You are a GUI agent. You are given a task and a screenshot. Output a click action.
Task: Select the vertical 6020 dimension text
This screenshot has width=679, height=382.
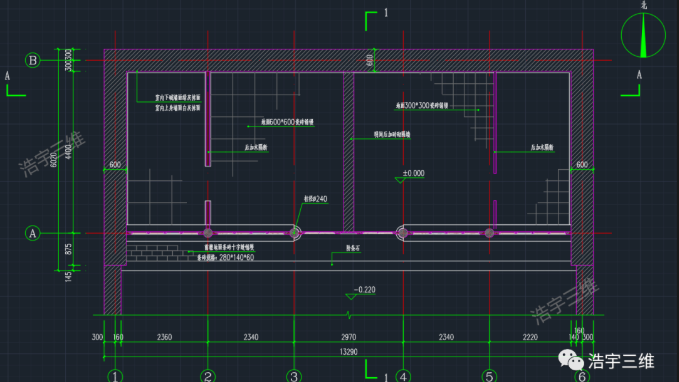coord(54,160)
